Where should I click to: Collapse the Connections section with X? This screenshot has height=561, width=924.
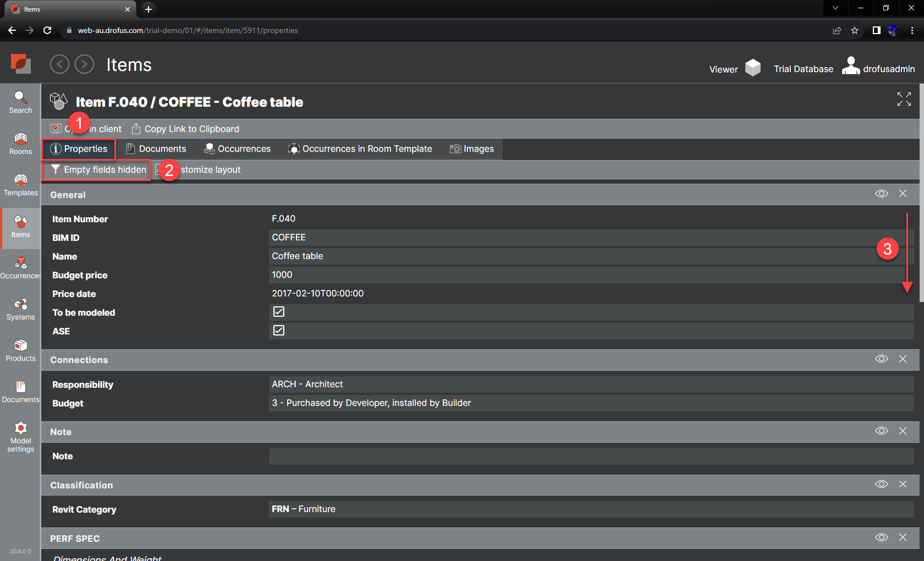(x=903, y=359)
